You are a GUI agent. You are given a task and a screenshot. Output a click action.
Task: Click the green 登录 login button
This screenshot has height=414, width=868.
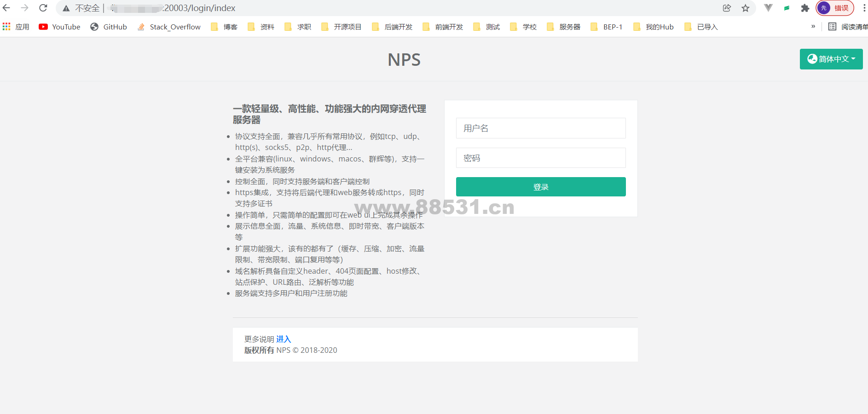click(541, 187)
